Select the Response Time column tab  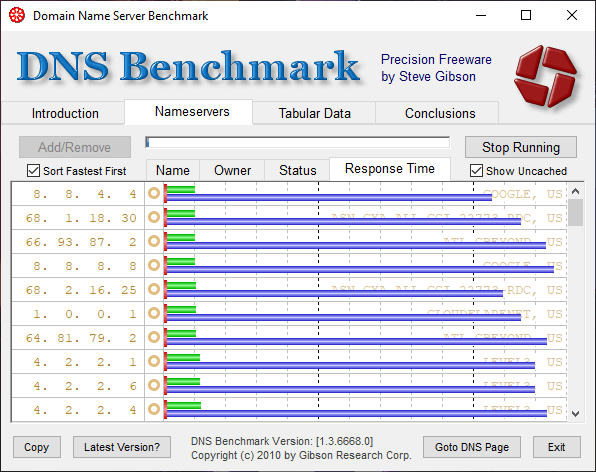pyautogui.click(x=390, y=168)
